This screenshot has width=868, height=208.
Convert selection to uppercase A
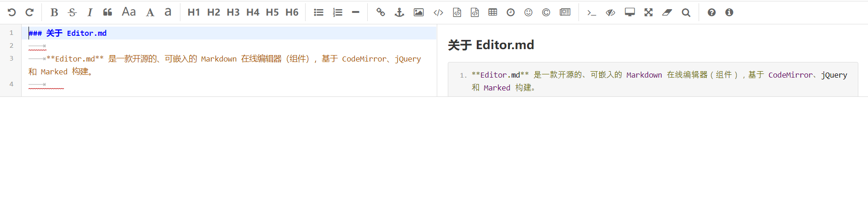coord(150,12)
